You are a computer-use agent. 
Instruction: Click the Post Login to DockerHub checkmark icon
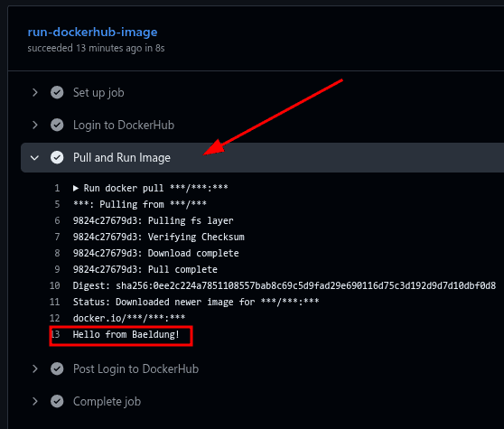coord(57,368)
